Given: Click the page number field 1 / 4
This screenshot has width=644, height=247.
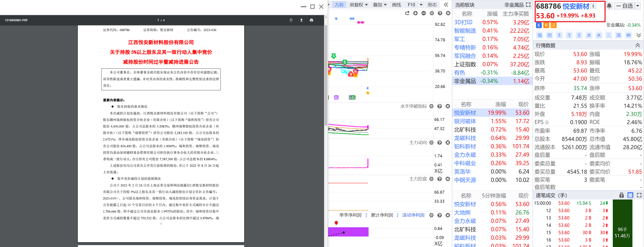Looking at the screenshot, I should (161, 20).
